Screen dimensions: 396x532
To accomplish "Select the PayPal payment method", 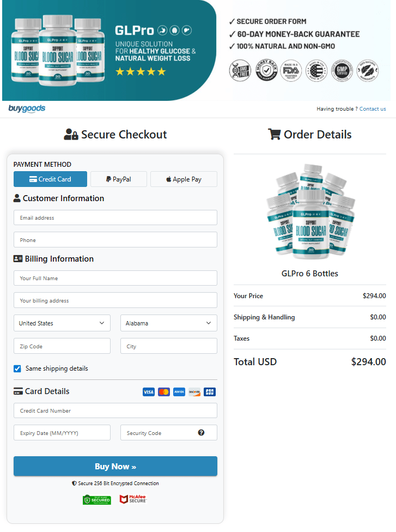I will point(118,179).
